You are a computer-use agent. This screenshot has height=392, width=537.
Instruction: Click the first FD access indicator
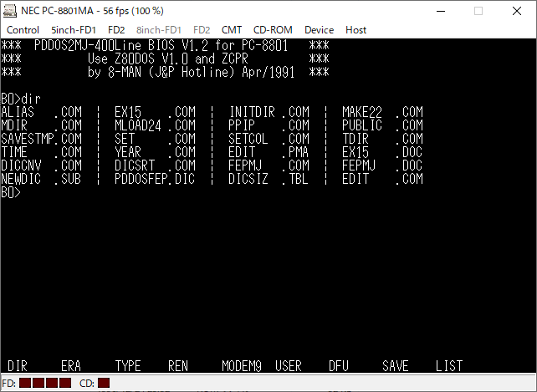[25, 383]
